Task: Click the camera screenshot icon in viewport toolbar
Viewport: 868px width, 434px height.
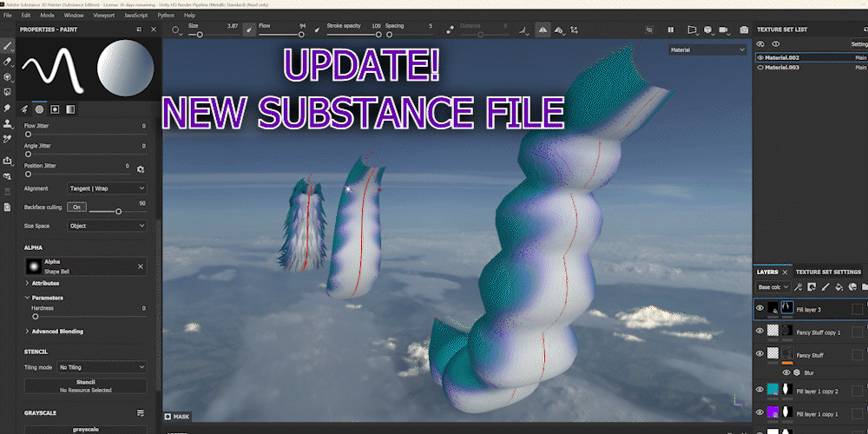Action: click(x=744, y=30)
